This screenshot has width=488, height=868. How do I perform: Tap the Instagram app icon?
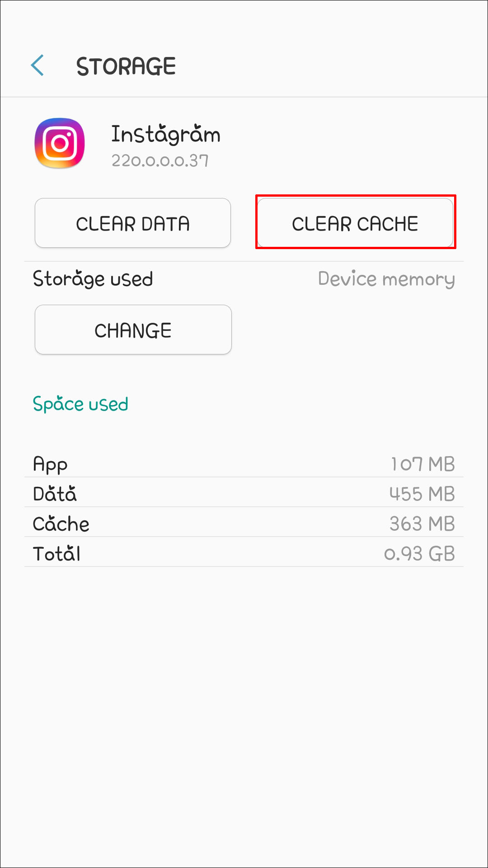pyautogui.click(x=60, y=143)
